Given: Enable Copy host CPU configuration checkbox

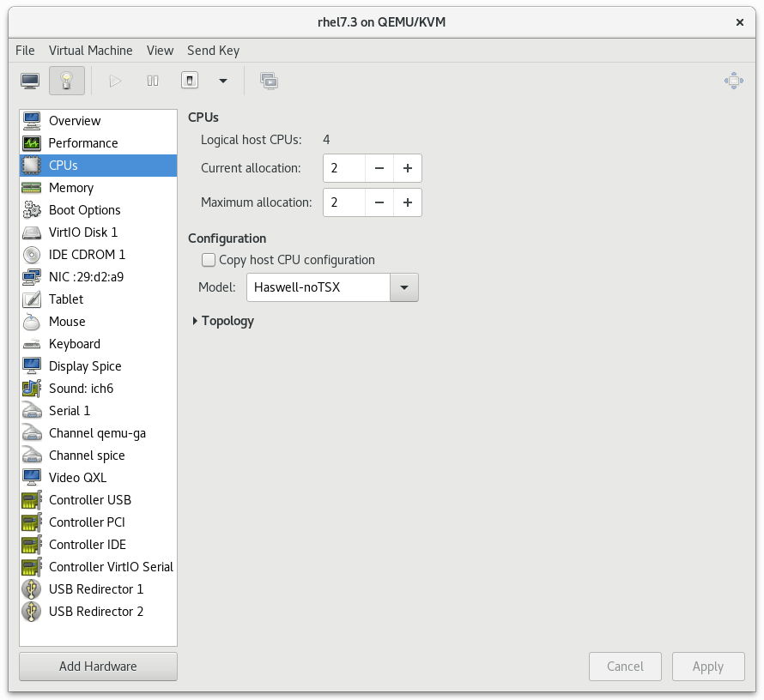Looking at the screenshot, I should [209, 260].
